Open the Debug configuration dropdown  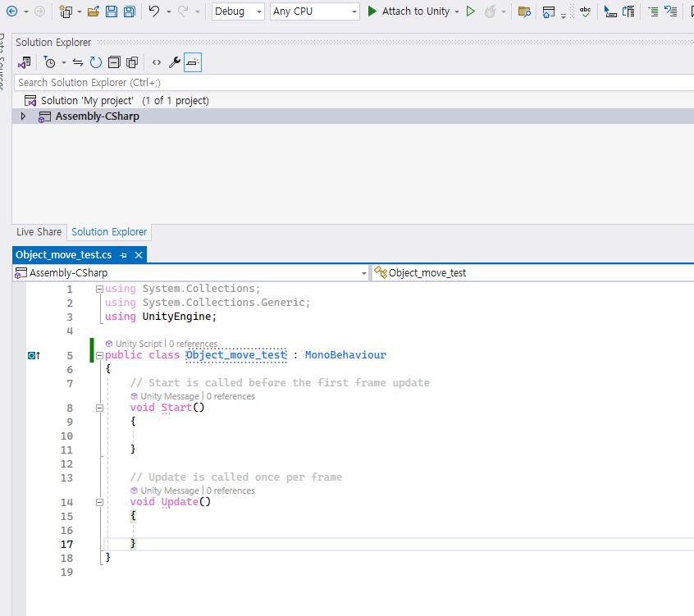pos(238,11)
